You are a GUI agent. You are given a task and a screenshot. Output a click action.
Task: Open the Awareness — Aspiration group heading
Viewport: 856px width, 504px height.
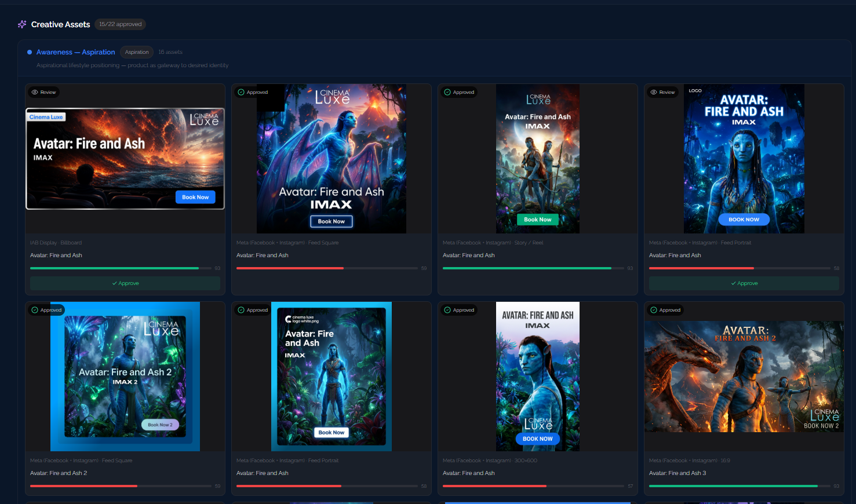(75, 52)
